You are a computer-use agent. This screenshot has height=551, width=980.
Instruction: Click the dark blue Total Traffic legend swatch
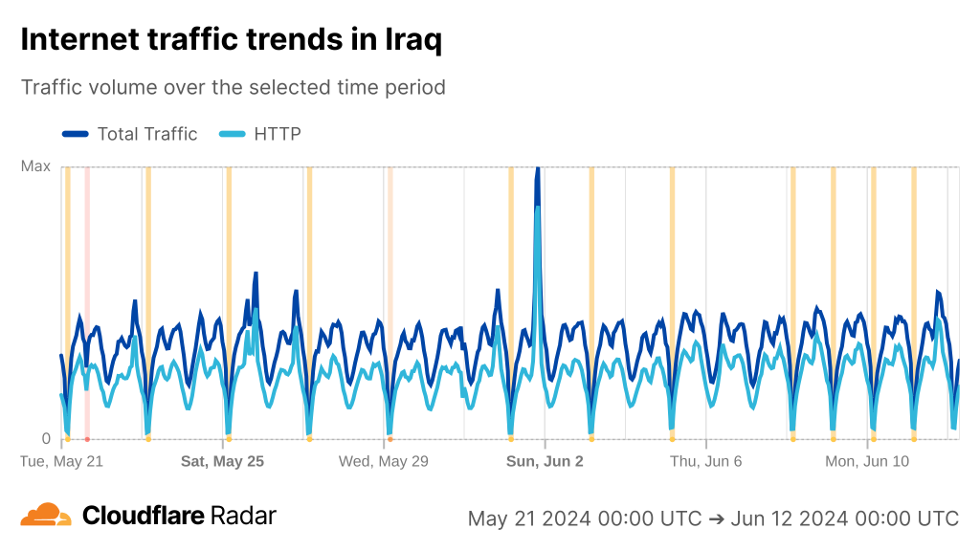point(75,134)
